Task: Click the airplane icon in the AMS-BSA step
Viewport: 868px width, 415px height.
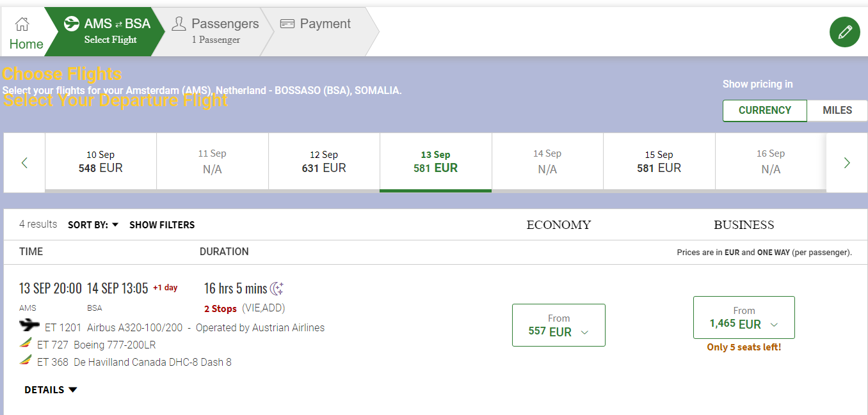Action: coord(72,24)
